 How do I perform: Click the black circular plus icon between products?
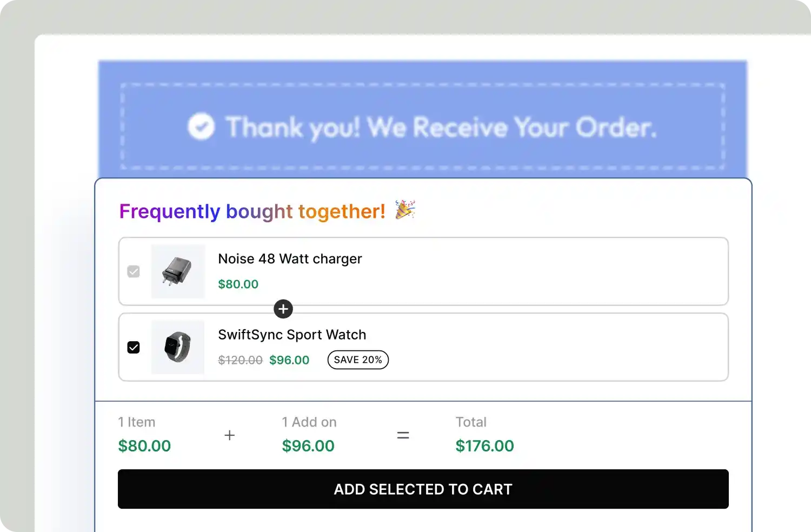coord(283,309)
